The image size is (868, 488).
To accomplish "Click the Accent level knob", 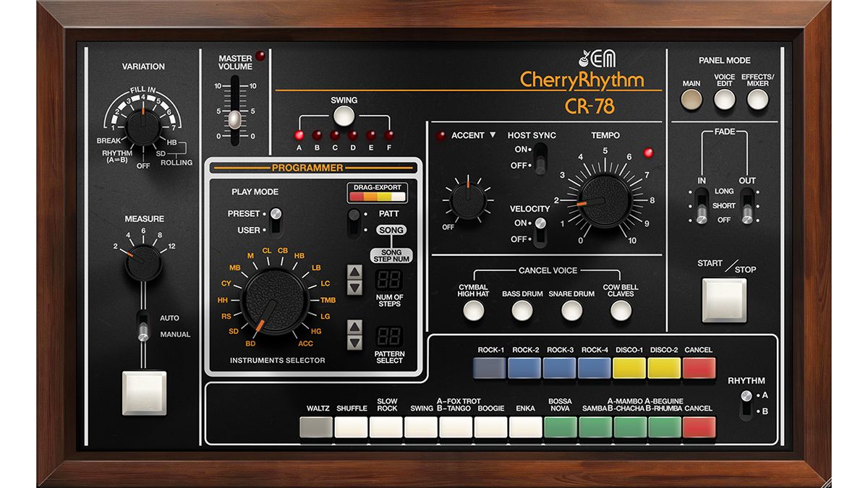I will pos(469,200).
